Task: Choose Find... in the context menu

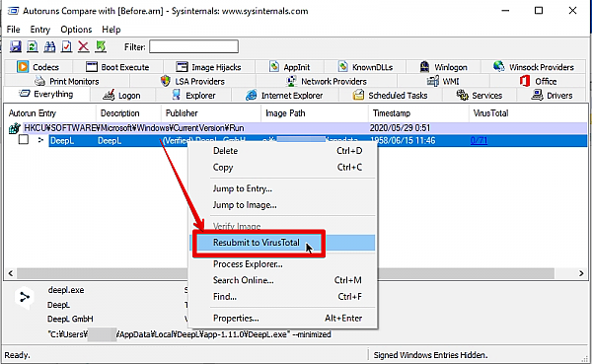Action: tap(283, 296)
